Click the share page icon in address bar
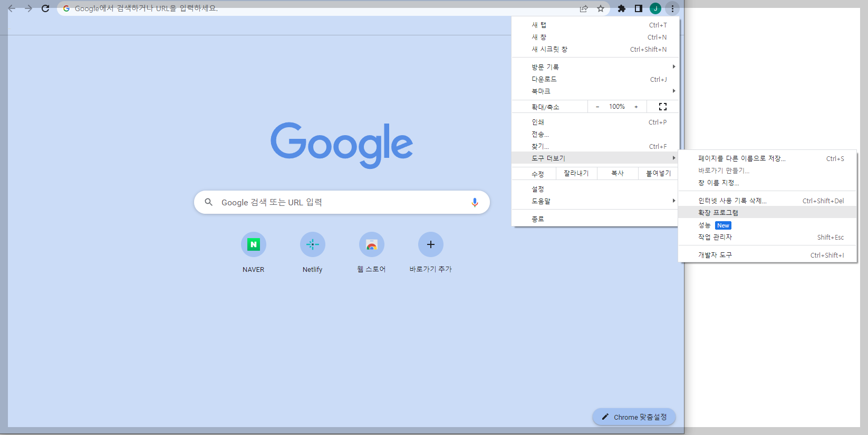The width and height of the screenshot is (868, 435). click(x=584, y=8)
